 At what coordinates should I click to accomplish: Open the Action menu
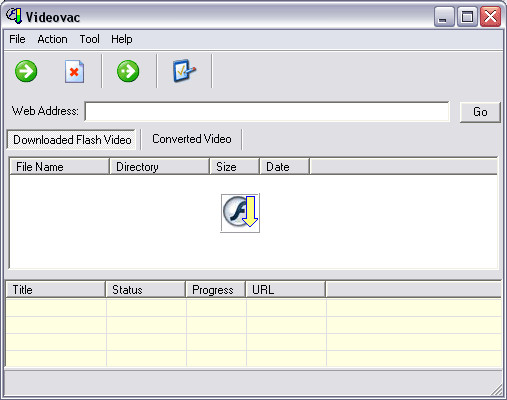pyautogui.click(x=52, y=39)
